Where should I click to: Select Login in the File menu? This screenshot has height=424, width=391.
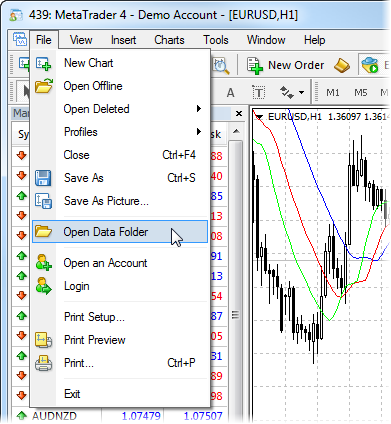120,286
